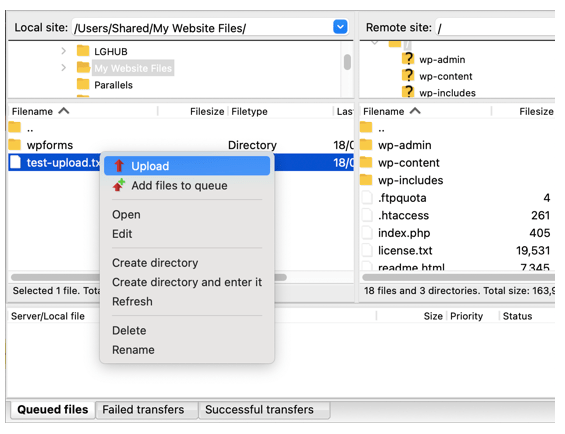Viewport: 565px width, 434px height.
Task: Select the wp-admin question-mark folder icon in the remote tree
Action: 408,59
